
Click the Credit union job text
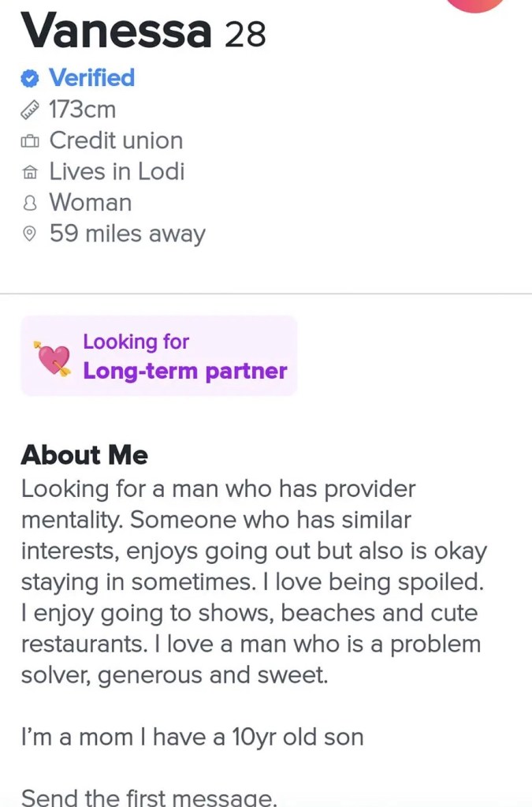point(116,140)
